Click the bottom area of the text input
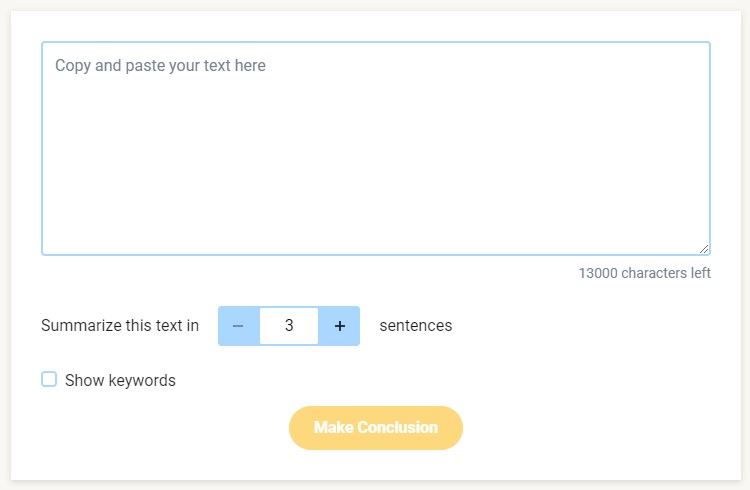The height and width of the screenshot is (490, 750). (376, 234)
